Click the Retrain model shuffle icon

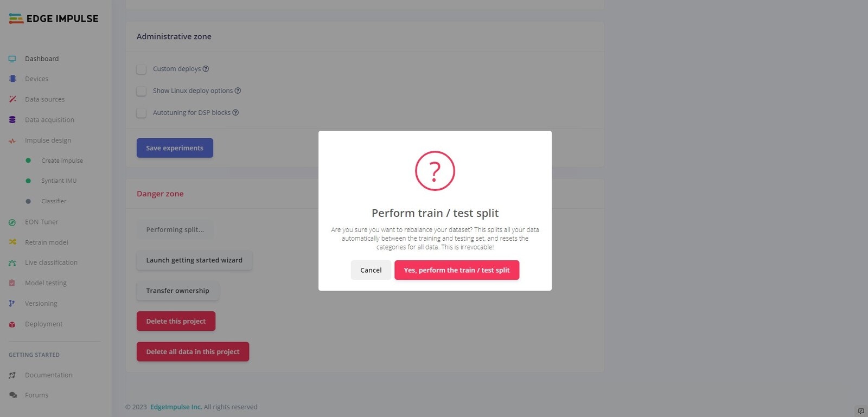tap(12, 242)
